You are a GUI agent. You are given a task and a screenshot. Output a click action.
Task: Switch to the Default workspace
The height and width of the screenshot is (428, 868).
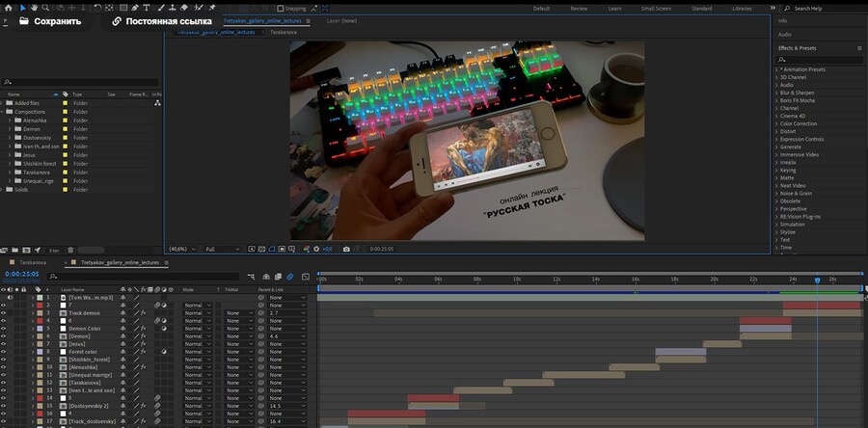[x=541, y=9]
